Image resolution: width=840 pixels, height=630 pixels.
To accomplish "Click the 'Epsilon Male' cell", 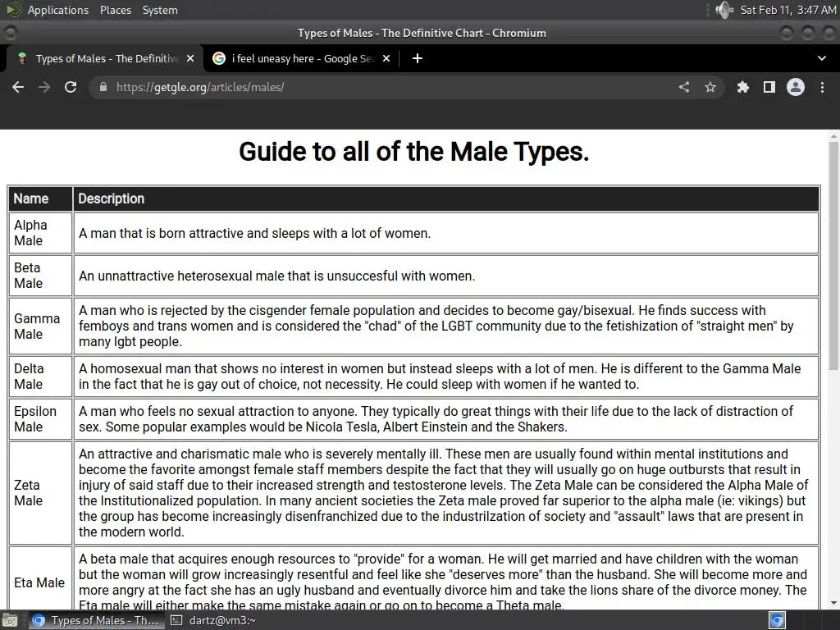I will [x=40, y=419].
